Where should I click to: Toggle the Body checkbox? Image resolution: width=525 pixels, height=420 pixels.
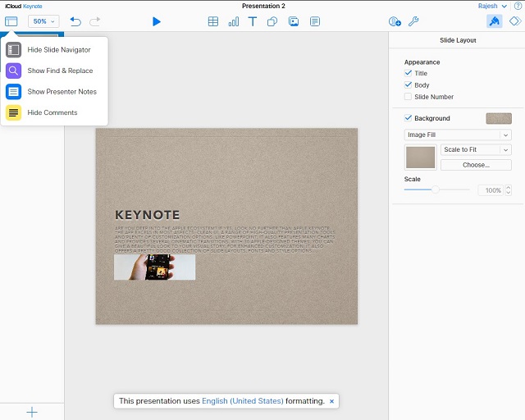[408, 84]
